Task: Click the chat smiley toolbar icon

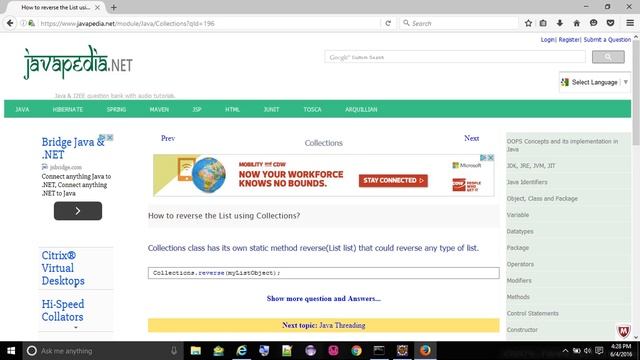Action: click(x=593, y=23)
